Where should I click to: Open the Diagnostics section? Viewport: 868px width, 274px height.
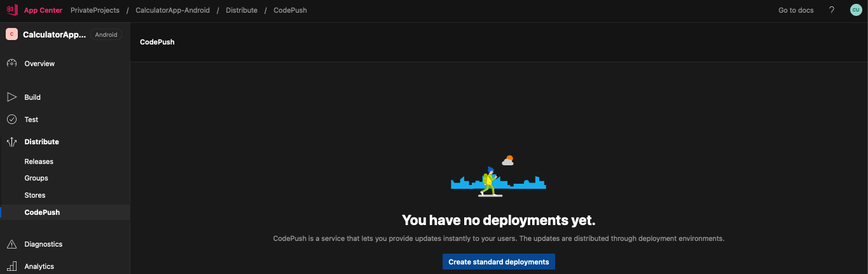click(x=43, y=244)
